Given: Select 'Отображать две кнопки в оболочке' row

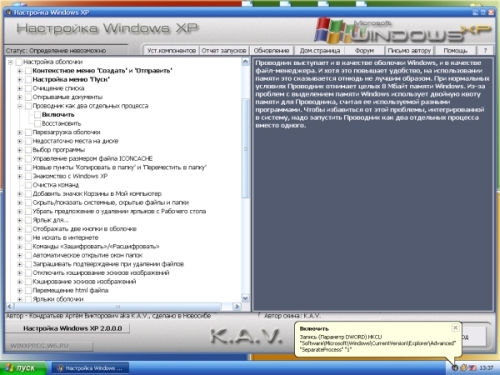Looking at the screenshot, I should (85, 229).
